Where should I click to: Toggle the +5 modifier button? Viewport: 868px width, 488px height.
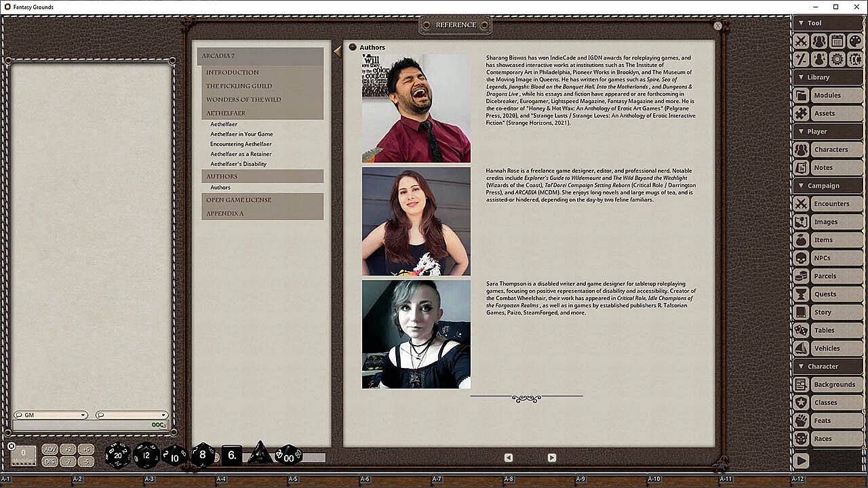[x=85, y=449]
